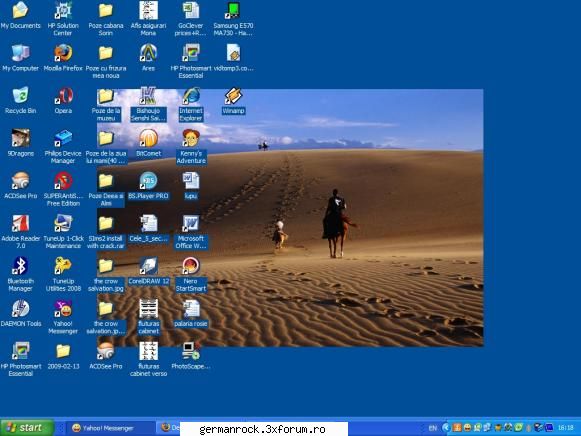Select palaria rosie document icon
The image size is (581, 436).
191,309
